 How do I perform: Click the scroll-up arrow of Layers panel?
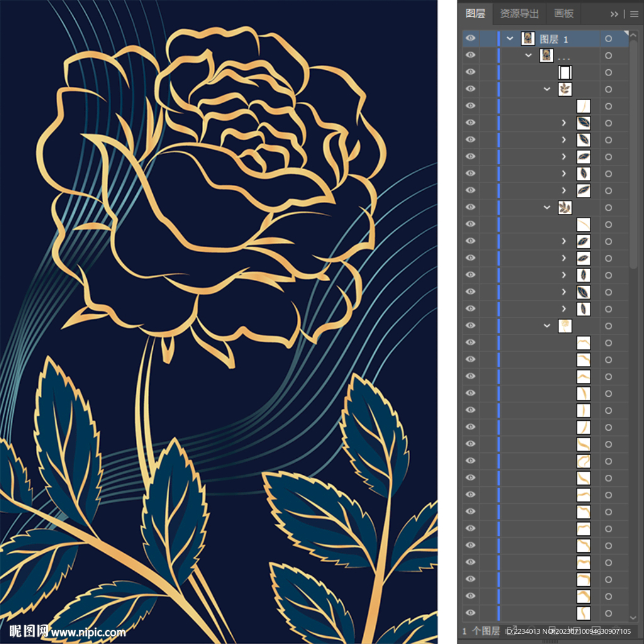point(633,35)
